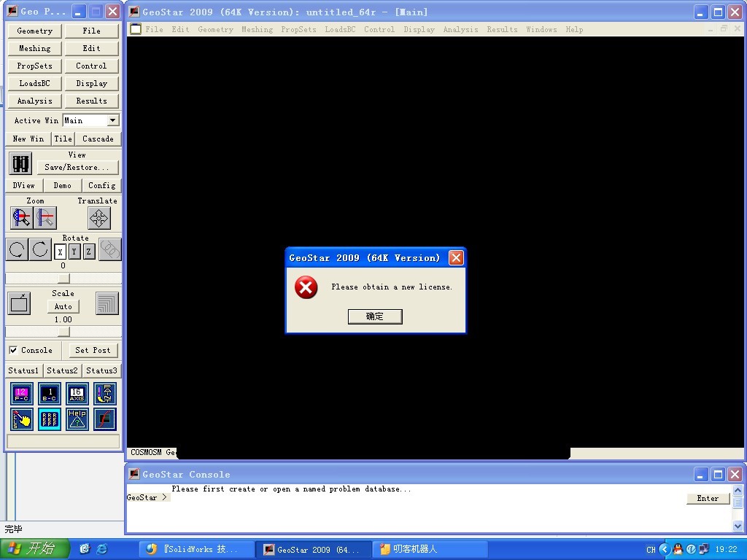Select the Status3 tab
Viewport: 747px width, 560px height.
pyautogui.click(x=101, y=370)
